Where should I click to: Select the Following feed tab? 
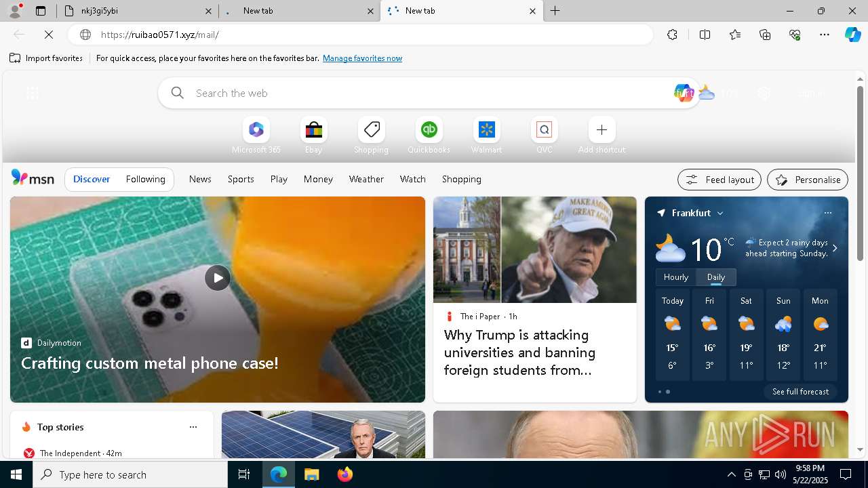(145, 179)
